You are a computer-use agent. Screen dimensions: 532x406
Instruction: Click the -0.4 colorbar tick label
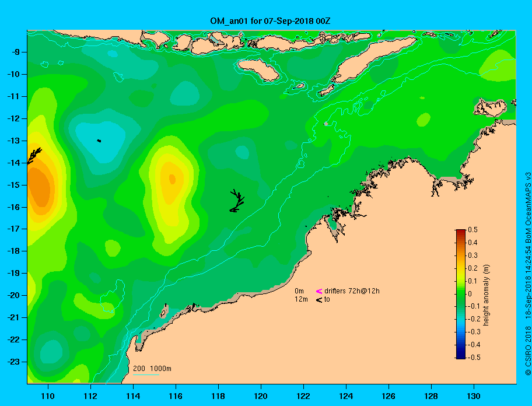[x=474, y=345]
